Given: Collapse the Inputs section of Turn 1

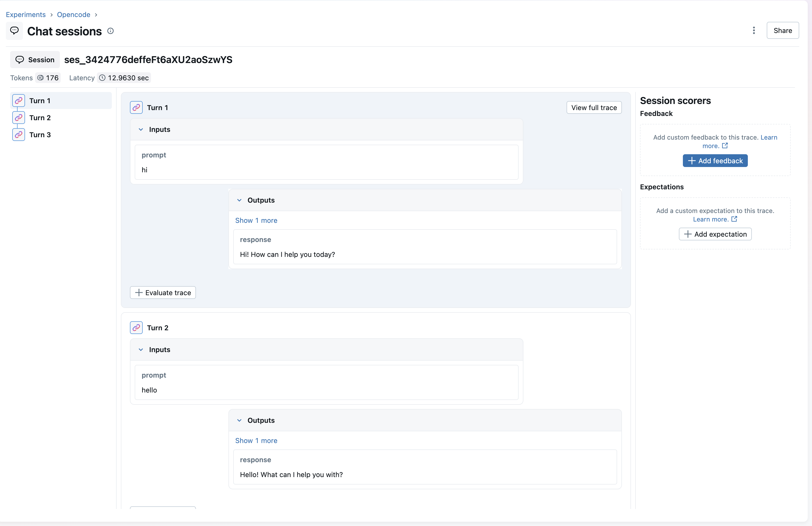Looking at the screenshot, I should tap(141, 130).
